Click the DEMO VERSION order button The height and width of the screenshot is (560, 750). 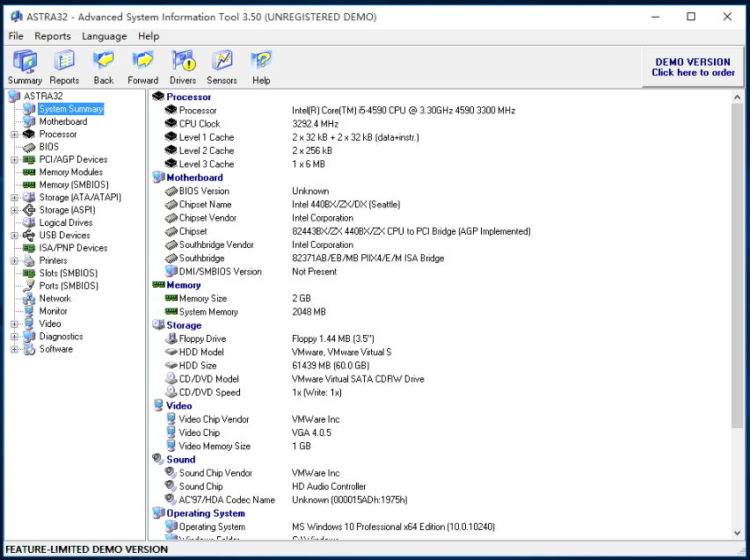click(x=693, y=68)
